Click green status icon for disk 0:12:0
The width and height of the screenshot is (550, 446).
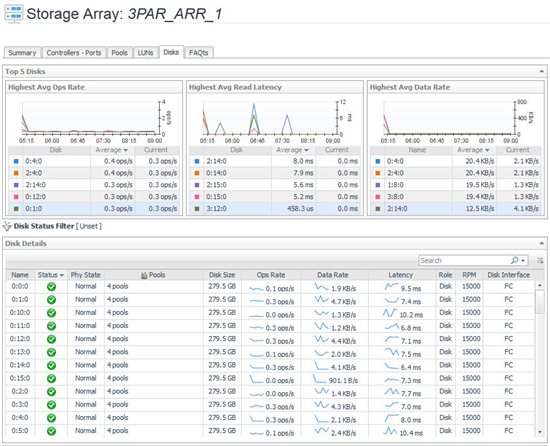[52, 339]
